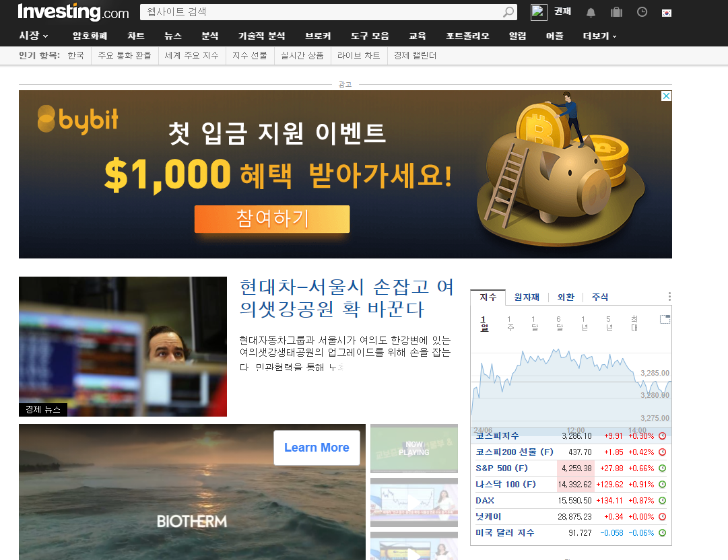The image size is (728, 560).
Task: Click the clock icon in S&P 500 row
Action: click(663, 468)
